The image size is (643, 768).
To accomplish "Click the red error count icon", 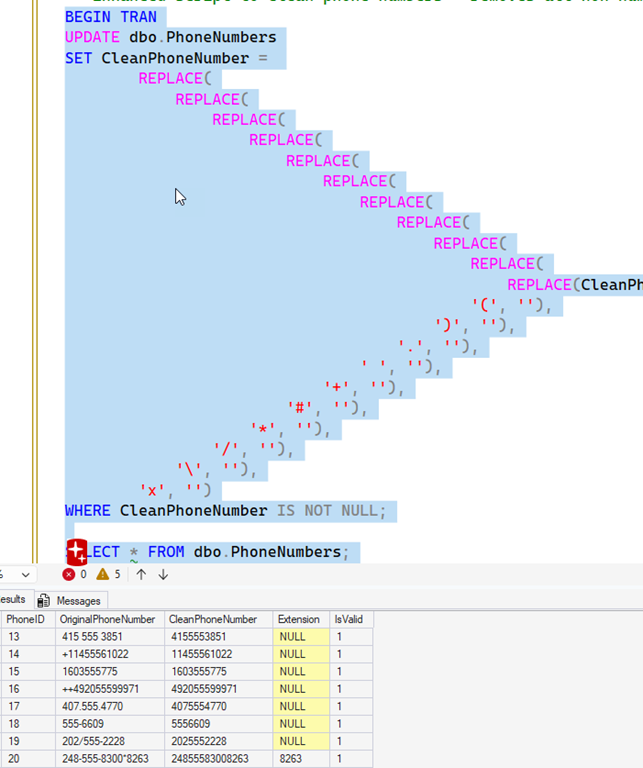I will tap(69, 575).
